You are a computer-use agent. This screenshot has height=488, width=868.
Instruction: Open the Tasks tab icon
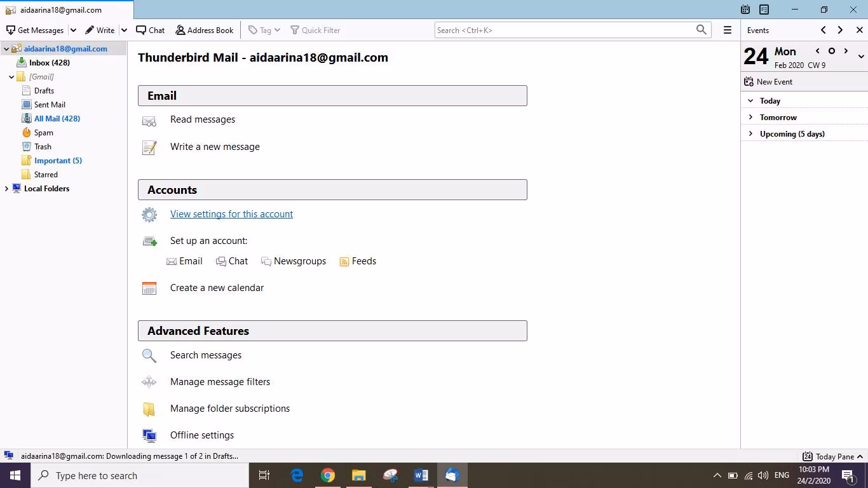click(x=764, y=10)
